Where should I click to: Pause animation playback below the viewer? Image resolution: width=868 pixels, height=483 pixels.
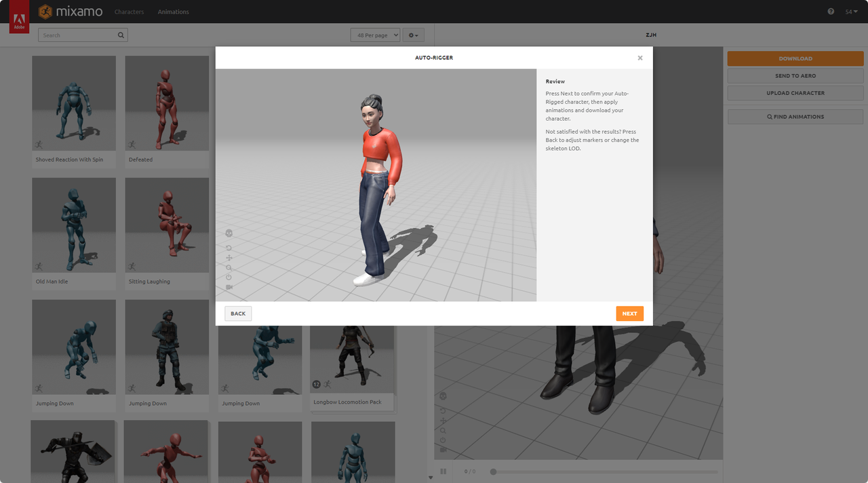point(443,471)
